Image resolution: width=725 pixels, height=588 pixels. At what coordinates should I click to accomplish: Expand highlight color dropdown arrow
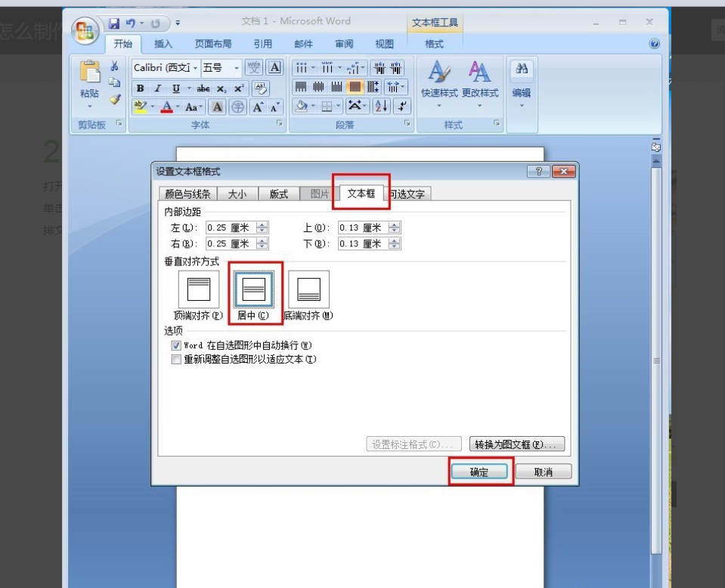click(x=152, y=107)
